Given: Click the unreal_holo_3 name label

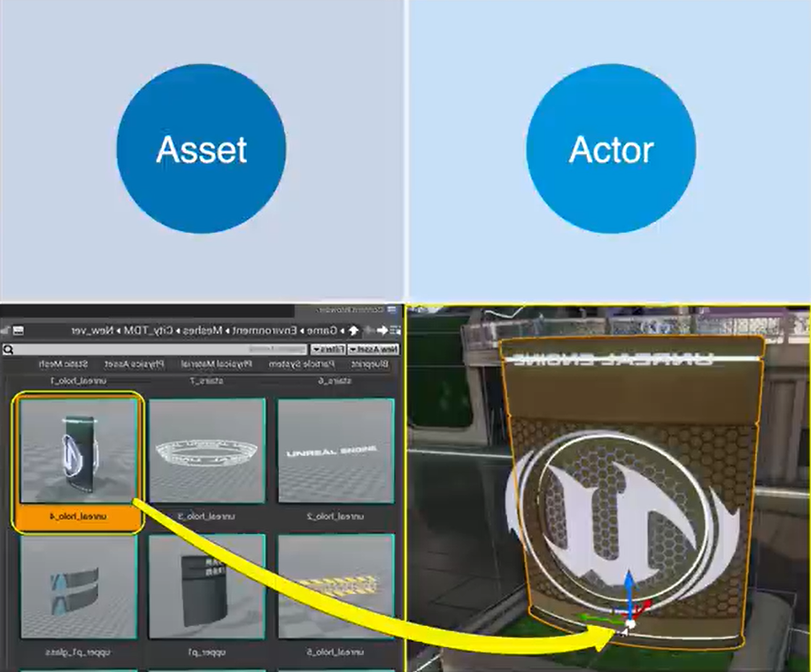Looking at the screenshot, I should 206,516.
